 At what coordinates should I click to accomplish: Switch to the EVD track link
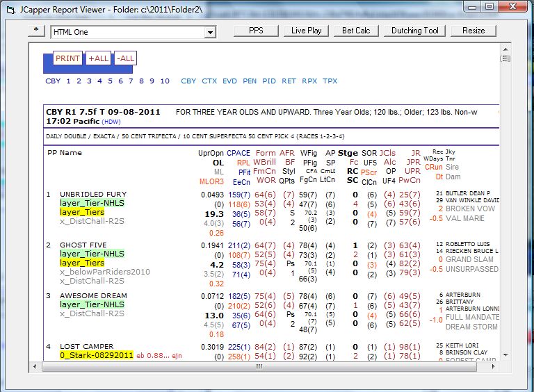click(229, 81)
